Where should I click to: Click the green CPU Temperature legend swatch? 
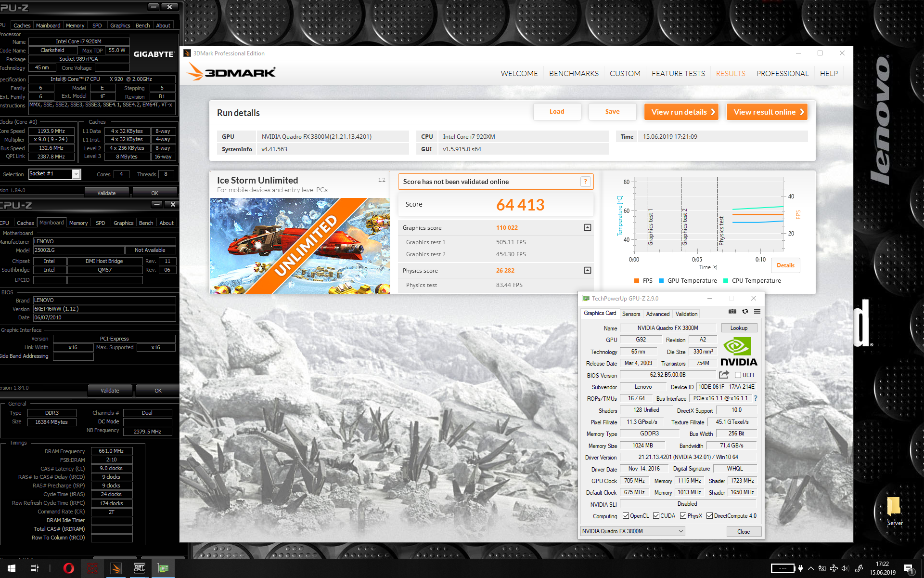point(726,281)
